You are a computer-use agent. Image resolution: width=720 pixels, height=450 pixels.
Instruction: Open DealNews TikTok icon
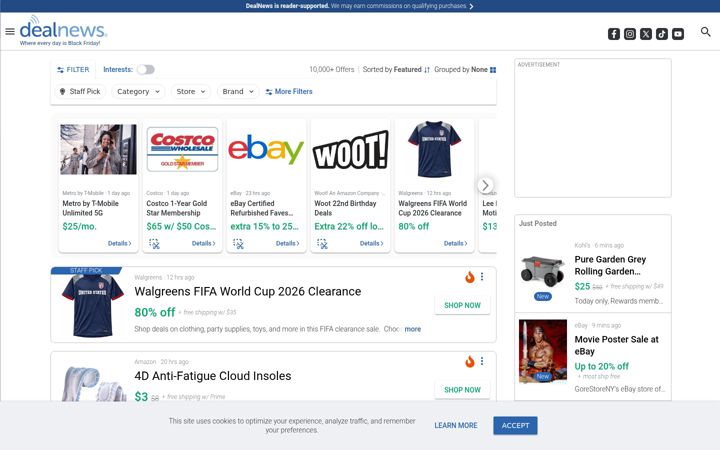tap(662, 34)
